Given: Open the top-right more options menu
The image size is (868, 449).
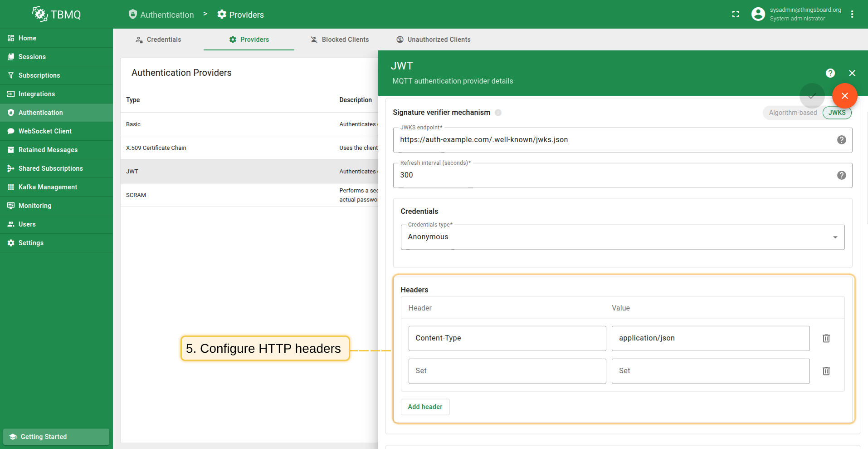Looking at the screenshot, I should pyautogui.click(x=852, y=15).
